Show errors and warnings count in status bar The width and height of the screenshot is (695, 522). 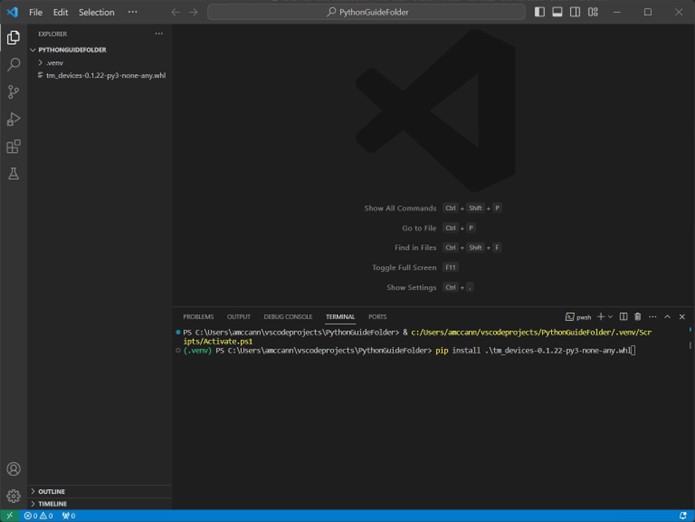coord(38,516)
